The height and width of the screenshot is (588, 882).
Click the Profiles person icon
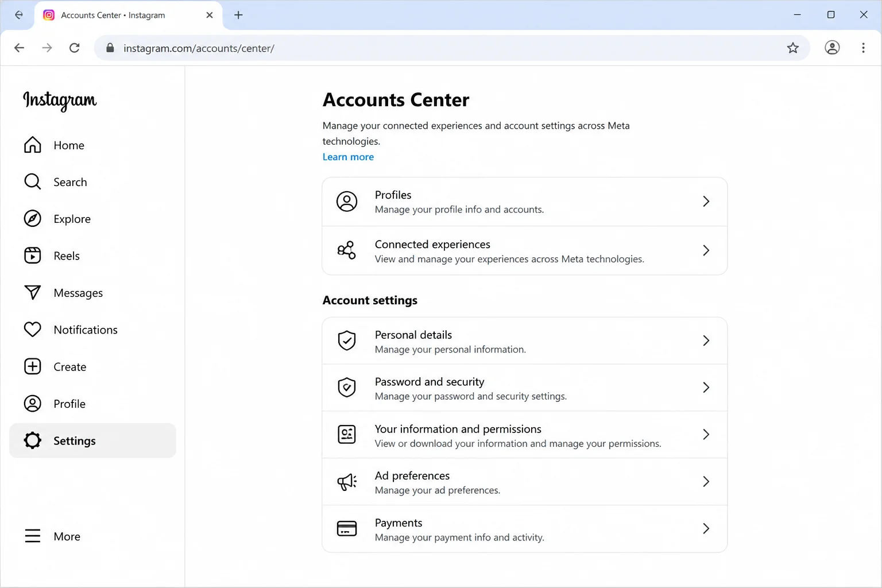(x=347, y=202)
